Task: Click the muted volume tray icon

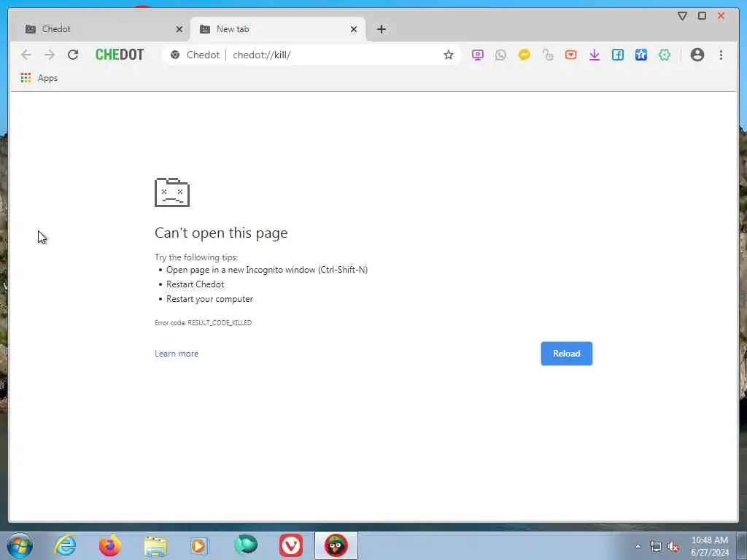Action: click(x=673, y=547)
